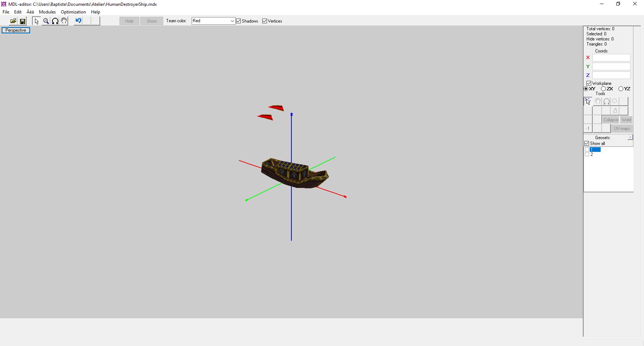Click the Perspective view button

(x=16, y=30)
